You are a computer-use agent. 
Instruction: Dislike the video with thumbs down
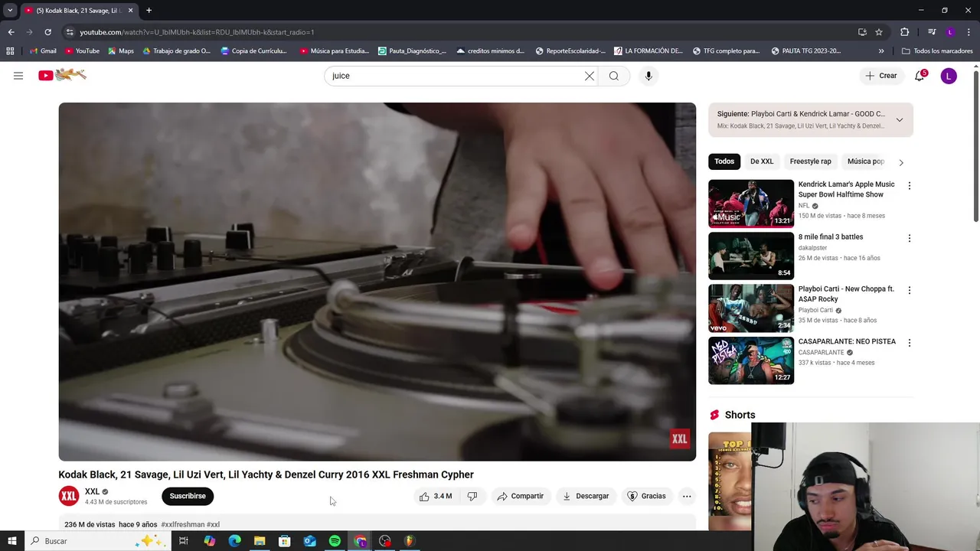click(x=472, y=496)
